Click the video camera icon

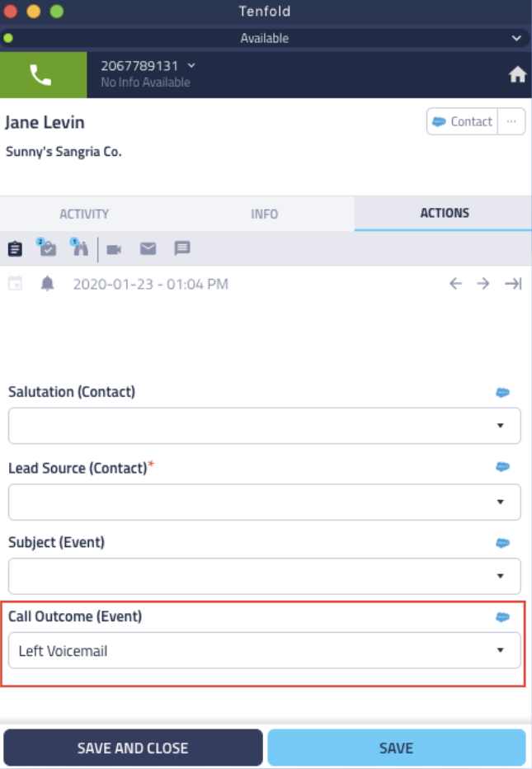click(114, 249)
